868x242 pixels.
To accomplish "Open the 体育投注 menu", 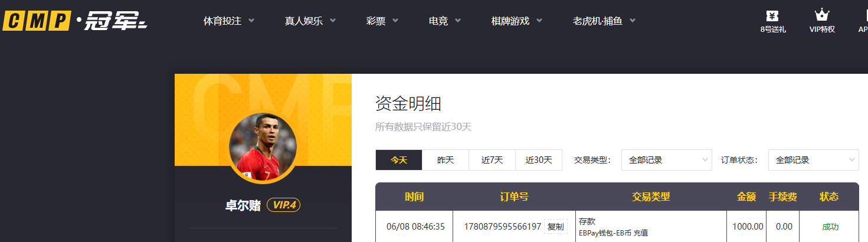I will coord(222,21).
